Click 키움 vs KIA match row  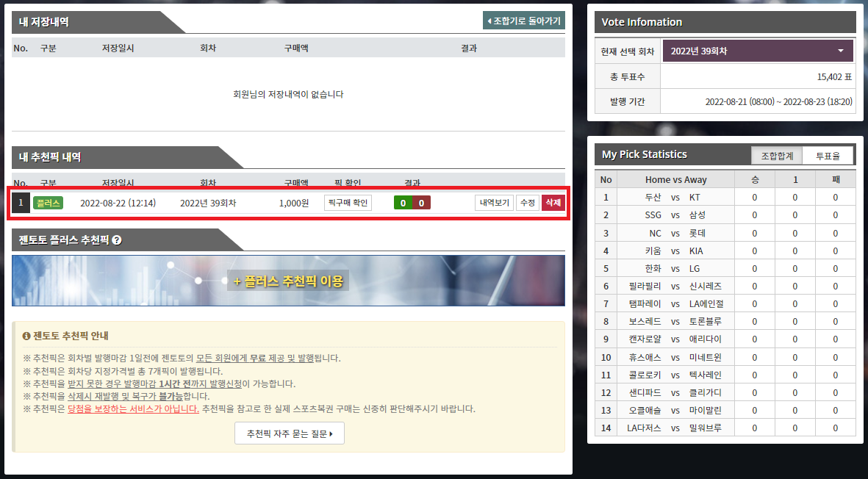725,251
